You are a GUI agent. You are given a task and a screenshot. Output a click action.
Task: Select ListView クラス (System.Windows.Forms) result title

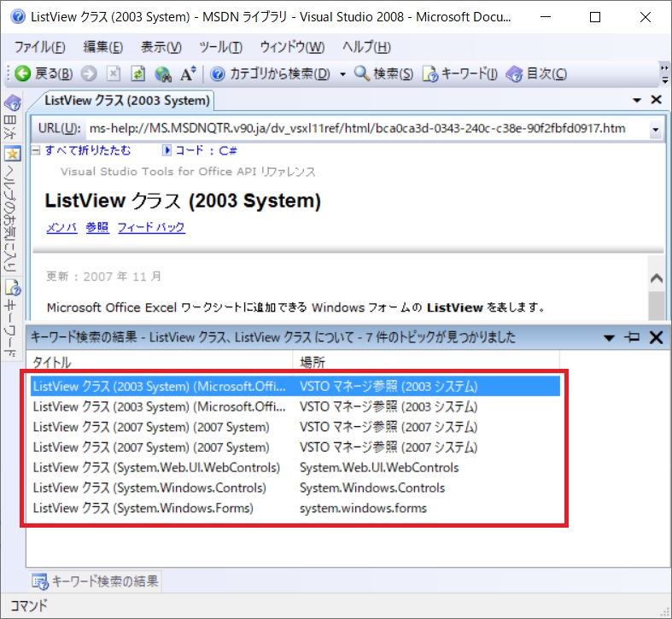[143, 508]
